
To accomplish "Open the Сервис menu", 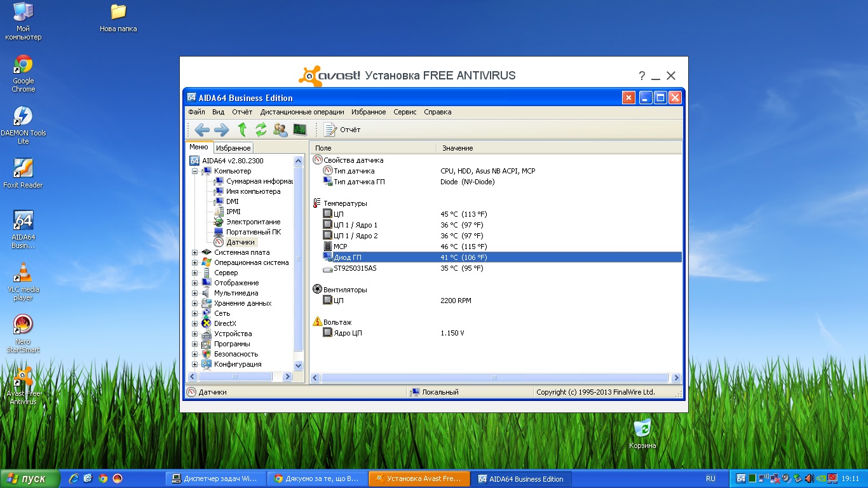I will [405, 112].
